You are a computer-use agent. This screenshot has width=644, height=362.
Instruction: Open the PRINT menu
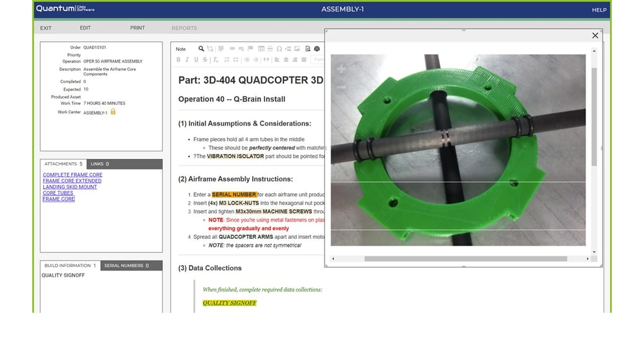click(137, 28)
